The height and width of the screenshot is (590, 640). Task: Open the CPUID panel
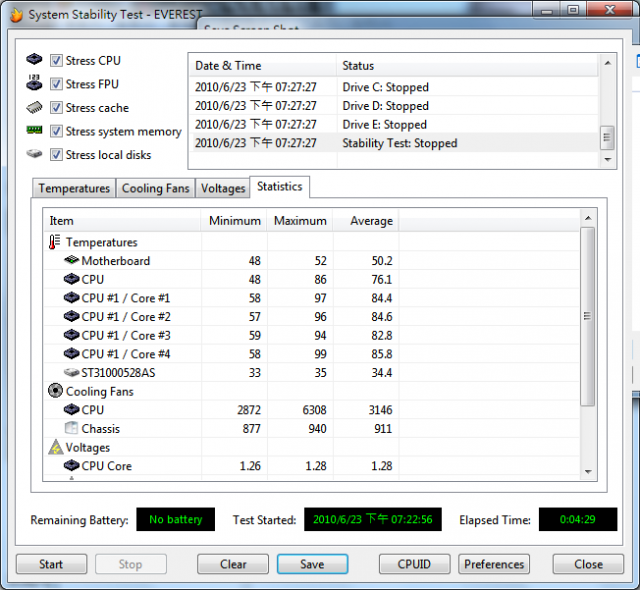pos(414,564)
